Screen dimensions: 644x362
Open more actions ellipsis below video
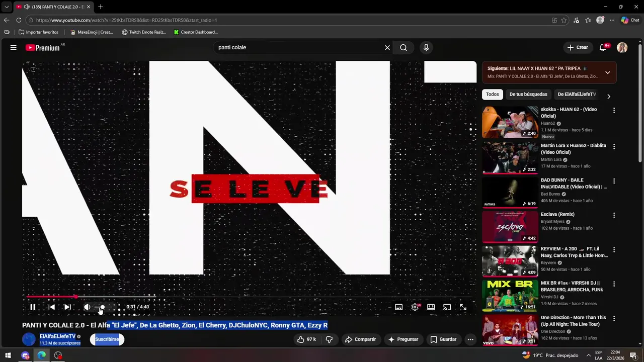click(470, 339)
